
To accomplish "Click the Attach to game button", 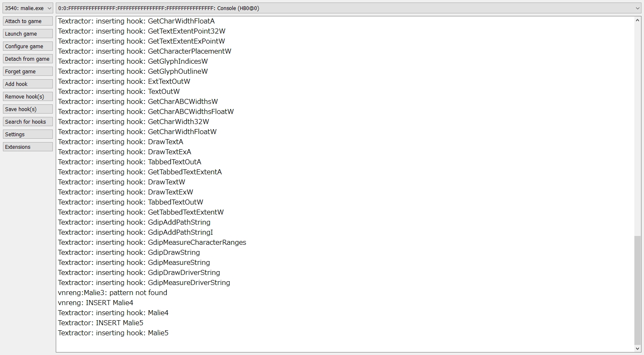I will [x=28, y=21].
